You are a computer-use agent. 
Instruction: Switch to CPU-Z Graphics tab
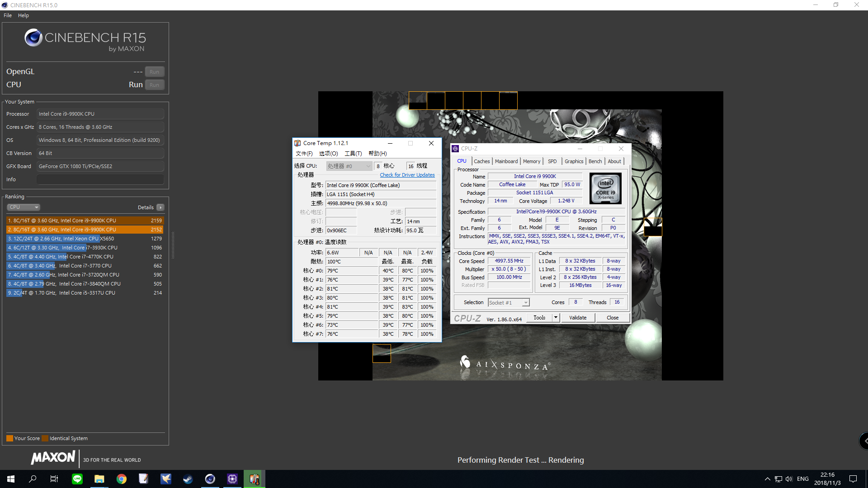click(574, 161)
